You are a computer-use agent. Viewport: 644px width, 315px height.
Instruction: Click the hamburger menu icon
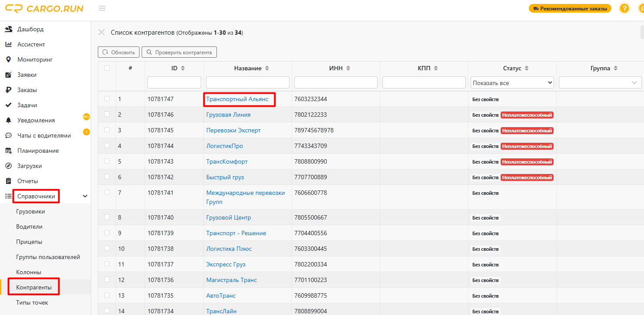[x=102, y=9]
